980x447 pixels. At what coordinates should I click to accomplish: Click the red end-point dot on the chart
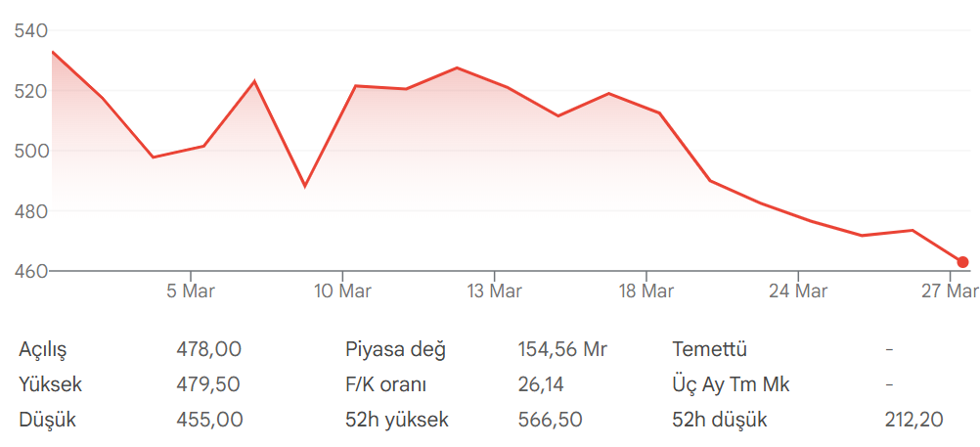tap(962, 262)
